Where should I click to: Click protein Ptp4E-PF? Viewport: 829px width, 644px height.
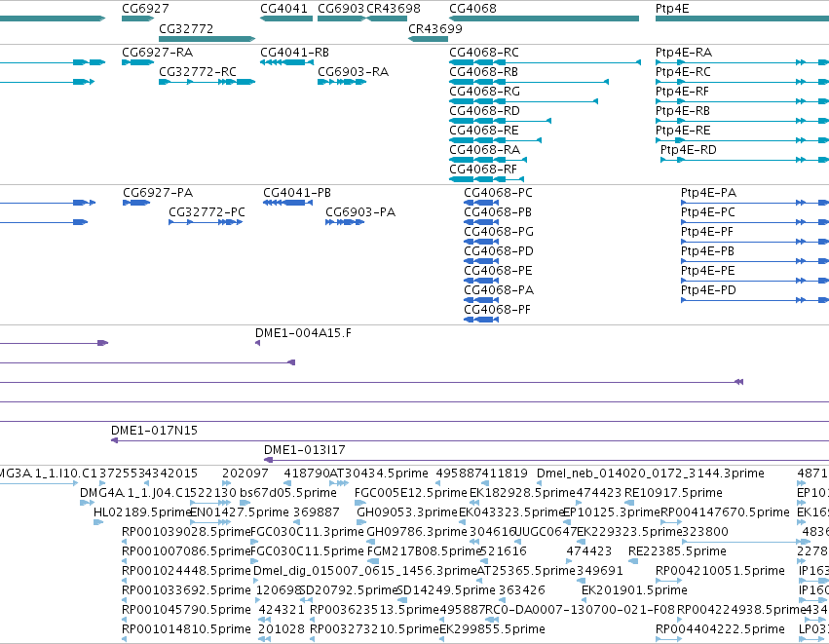755,243
